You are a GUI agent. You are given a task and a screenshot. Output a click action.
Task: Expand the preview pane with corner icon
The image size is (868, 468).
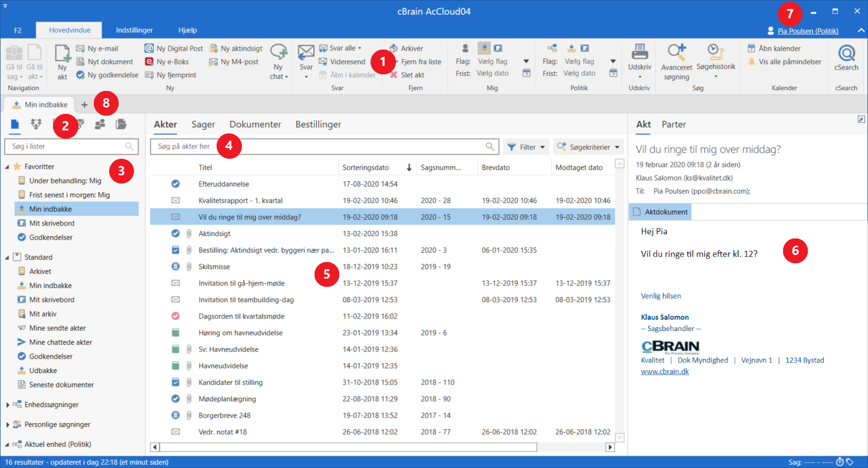[861, 120]
